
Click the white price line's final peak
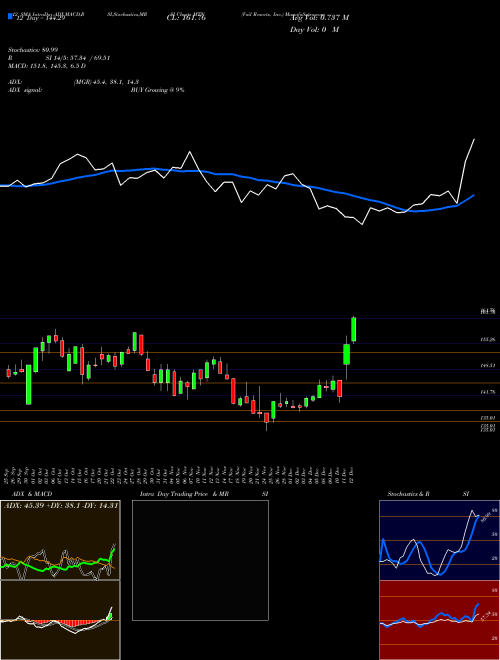click(474, 139)
